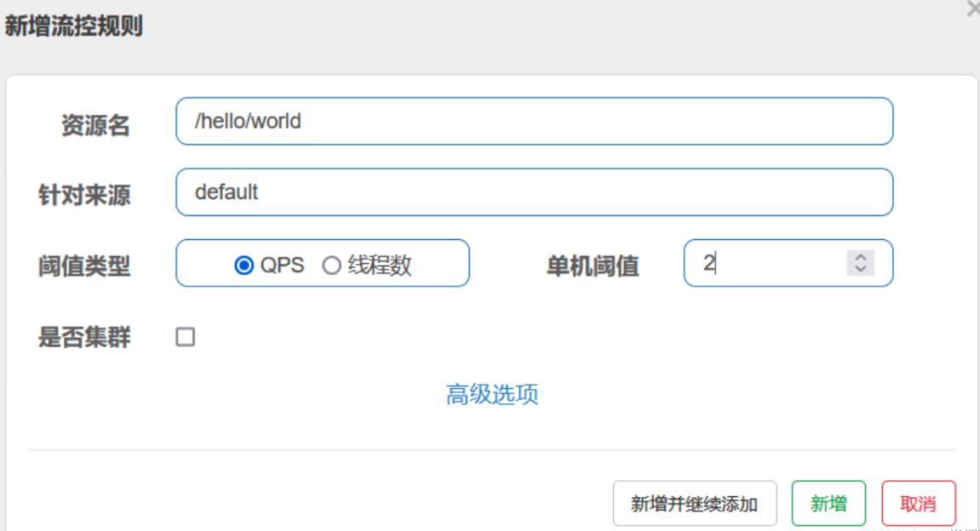The image size is (980, 531).
Task: Decrease 单机阈值 with the down arrow
Action: (x=861, y=269)
